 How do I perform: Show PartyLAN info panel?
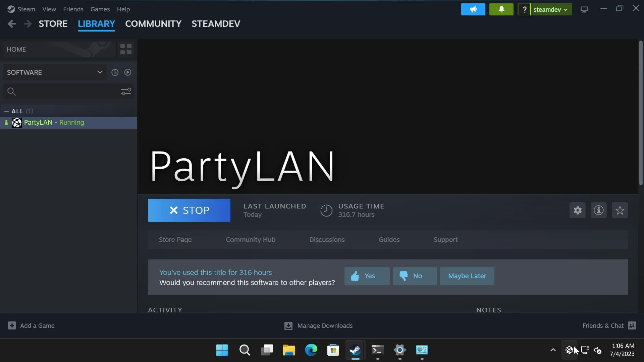598,210
